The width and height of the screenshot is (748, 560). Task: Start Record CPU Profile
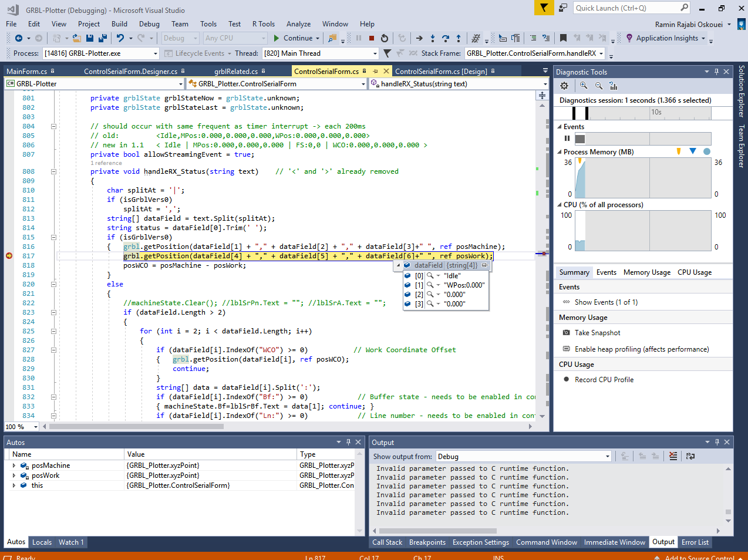pos(604,380)
